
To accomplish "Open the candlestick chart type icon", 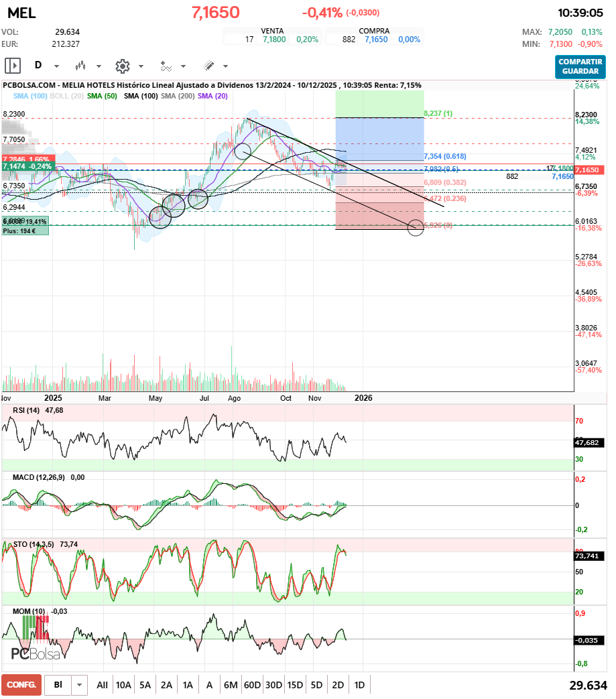I will [81, 66].
